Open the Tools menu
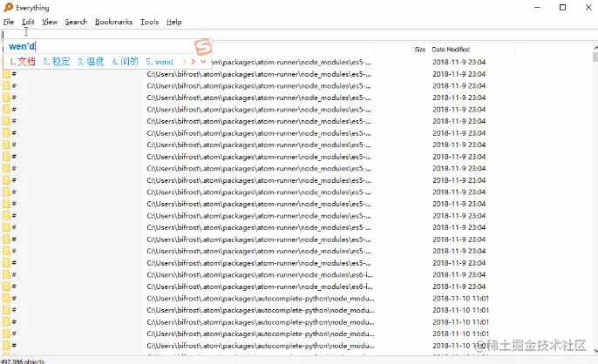Image resolution: width=598 pixels, height=364 pixels. (x=149, y=22)
